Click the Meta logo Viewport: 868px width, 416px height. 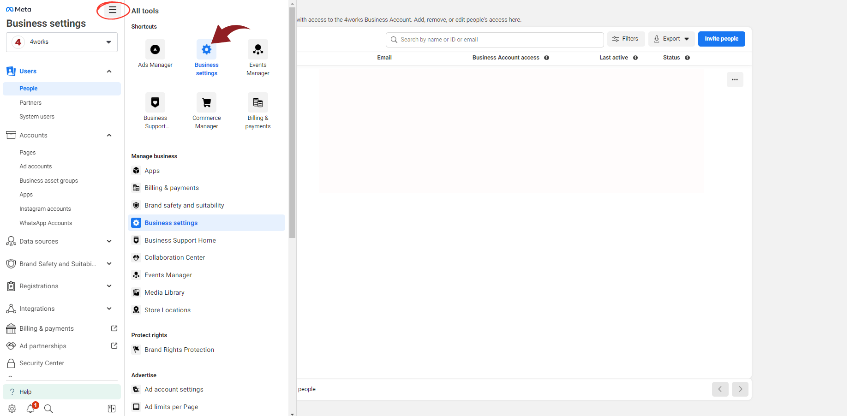(18, 9)
